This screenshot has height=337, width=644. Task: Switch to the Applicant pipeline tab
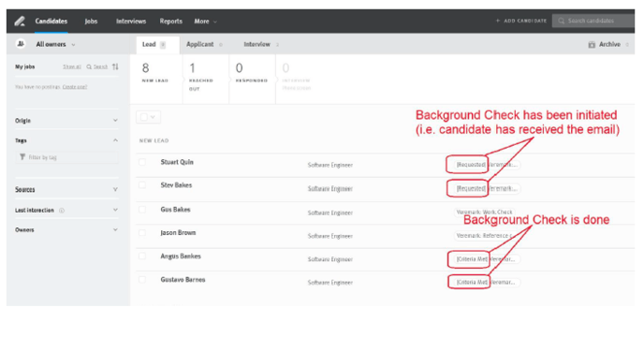click(x=204, y=44)
